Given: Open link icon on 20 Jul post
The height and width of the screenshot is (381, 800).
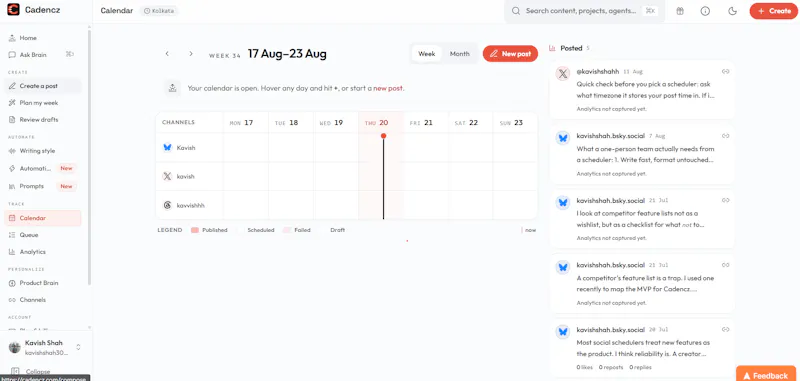Looking at the screenshot, I should (726, 329).
